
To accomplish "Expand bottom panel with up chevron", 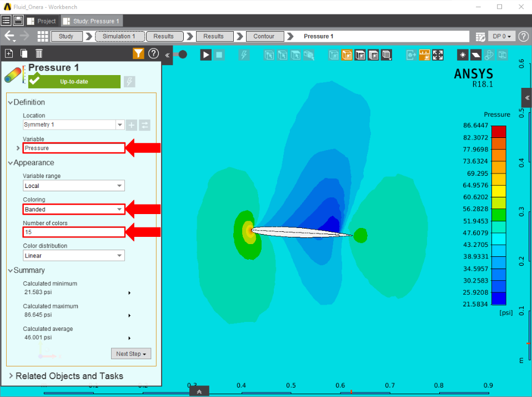I will pos(199,391).
